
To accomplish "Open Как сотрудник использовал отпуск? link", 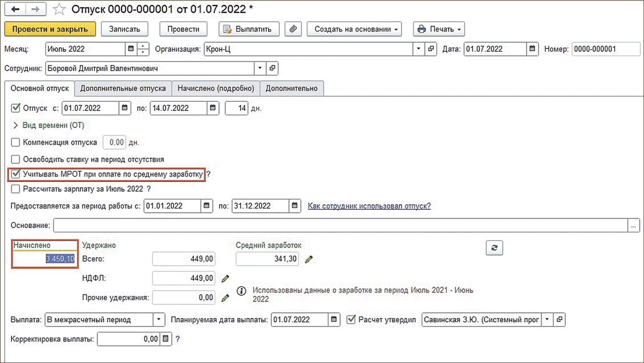I will point(369,206).
